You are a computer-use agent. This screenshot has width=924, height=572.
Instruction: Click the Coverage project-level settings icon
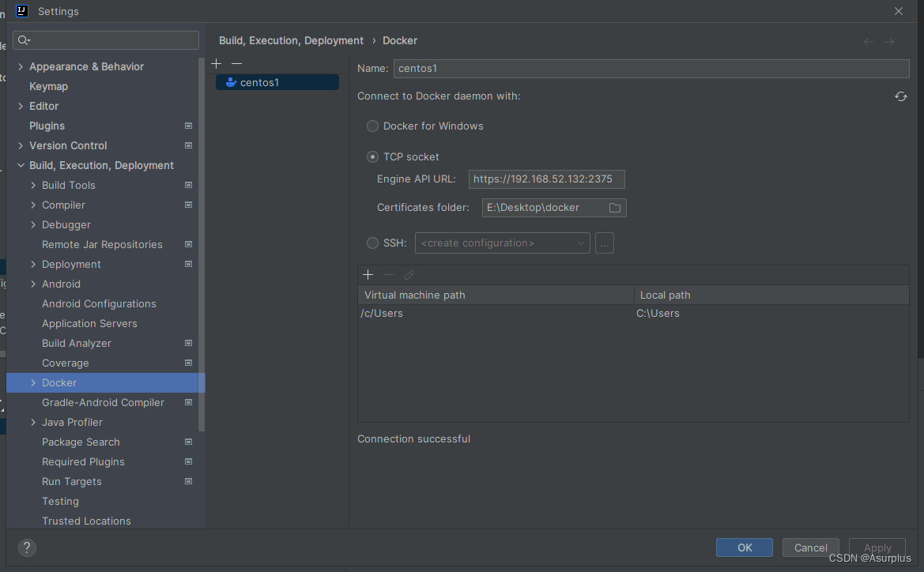tap(189, 363)
